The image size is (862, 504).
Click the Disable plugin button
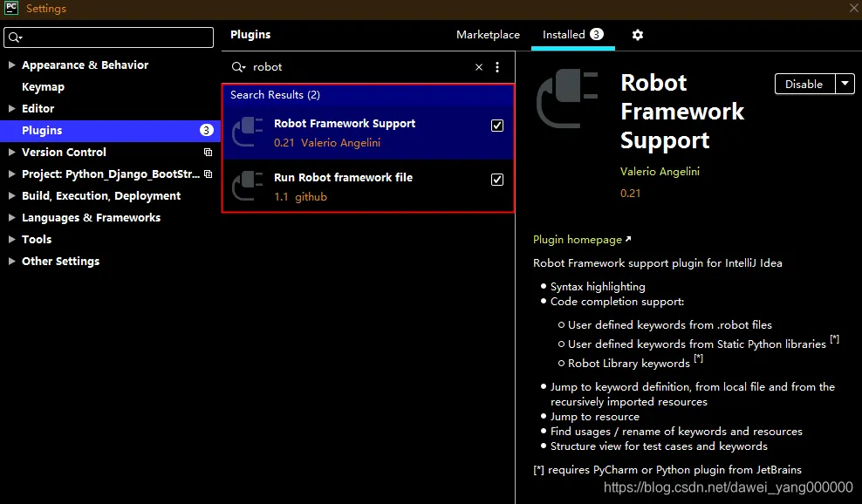tap(804, 84)
